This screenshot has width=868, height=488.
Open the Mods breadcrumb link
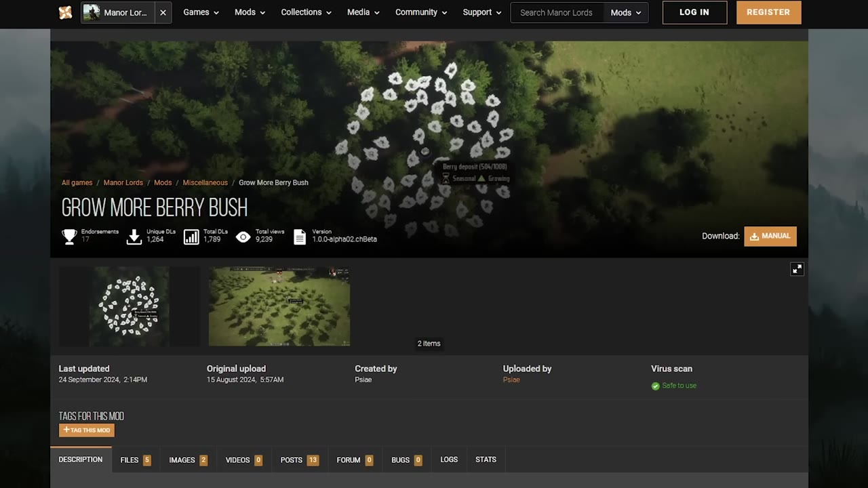click(163, 183)
